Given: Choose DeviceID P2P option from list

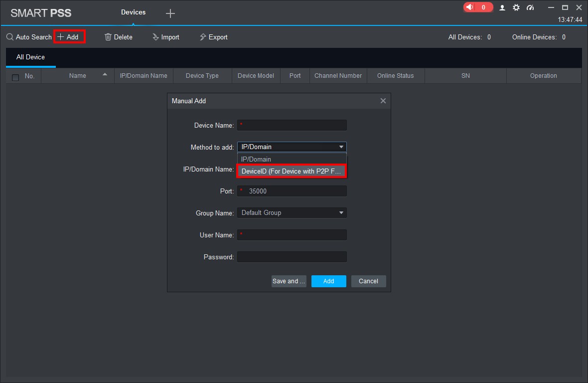Looking at the screenshot, I should click(292, 171).
